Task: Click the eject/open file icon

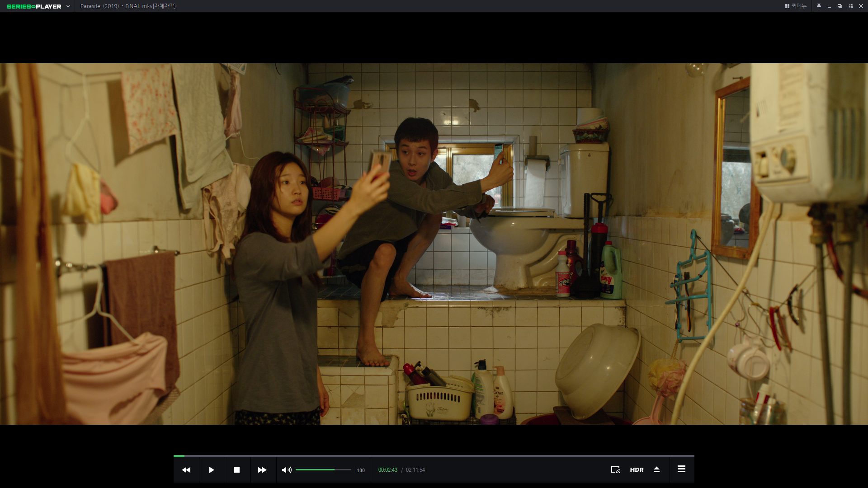Action: pos(657,470)
